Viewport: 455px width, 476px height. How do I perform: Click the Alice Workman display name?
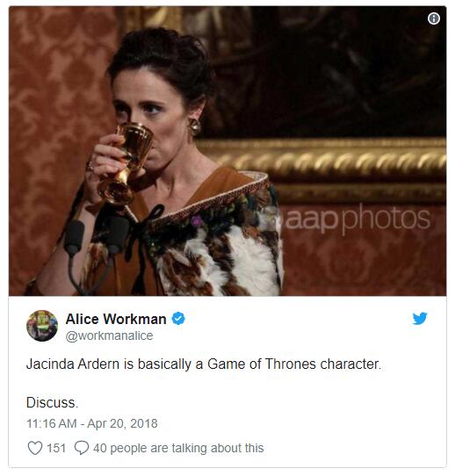[x=116, y=319]
